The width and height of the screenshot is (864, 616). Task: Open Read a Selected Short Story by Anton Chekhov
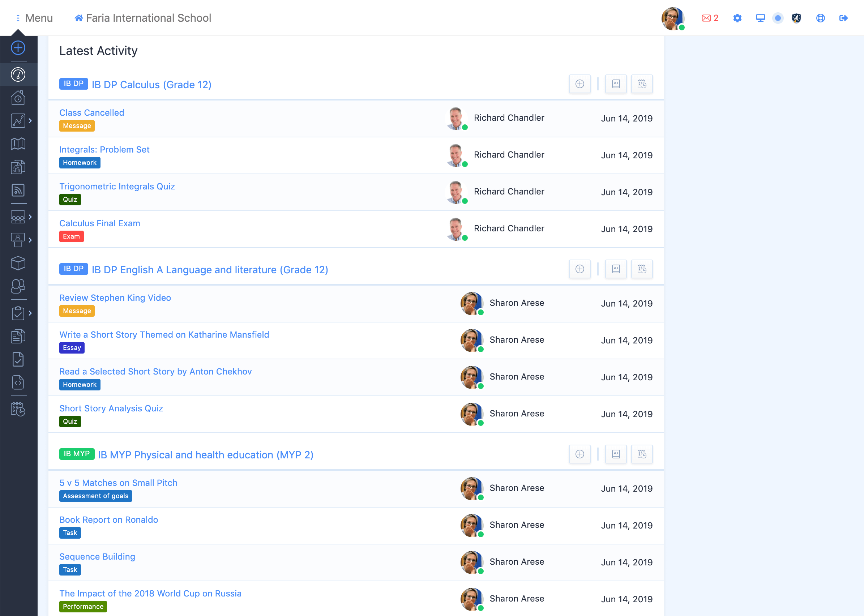155,371
